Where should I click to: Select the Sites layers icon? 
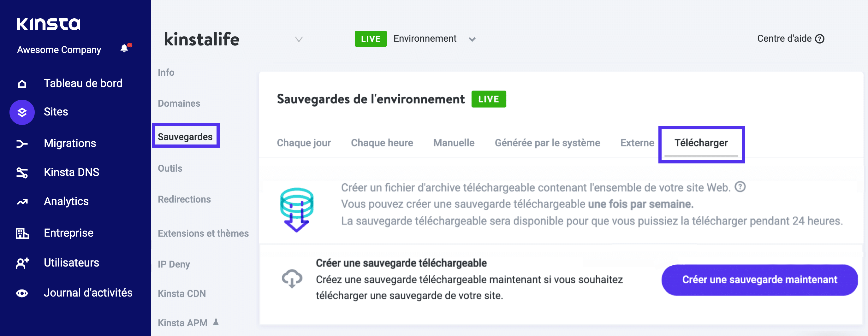click(21, 112)
